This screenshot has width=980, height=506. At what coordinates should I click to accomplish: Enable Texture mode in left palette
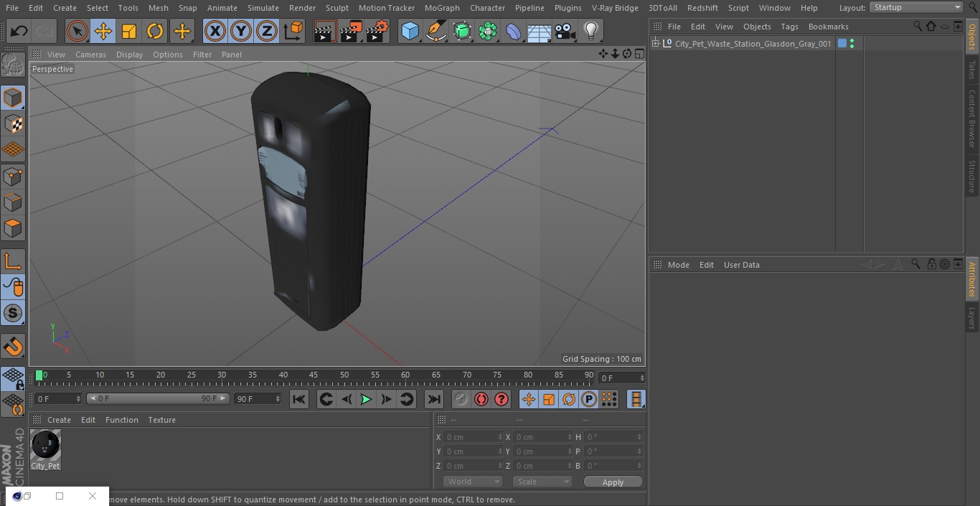click(13, 123)
